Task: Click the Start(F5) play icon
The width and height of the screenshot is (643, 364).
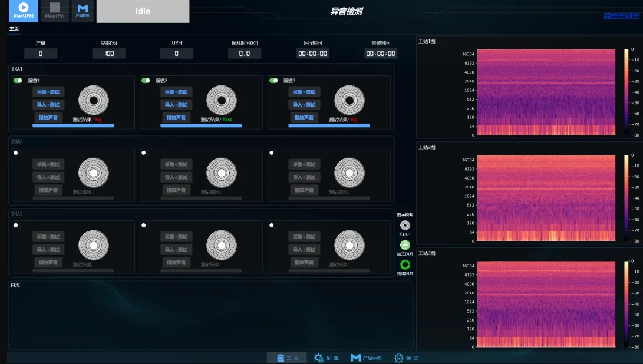Action: click(x=23, y=8)
